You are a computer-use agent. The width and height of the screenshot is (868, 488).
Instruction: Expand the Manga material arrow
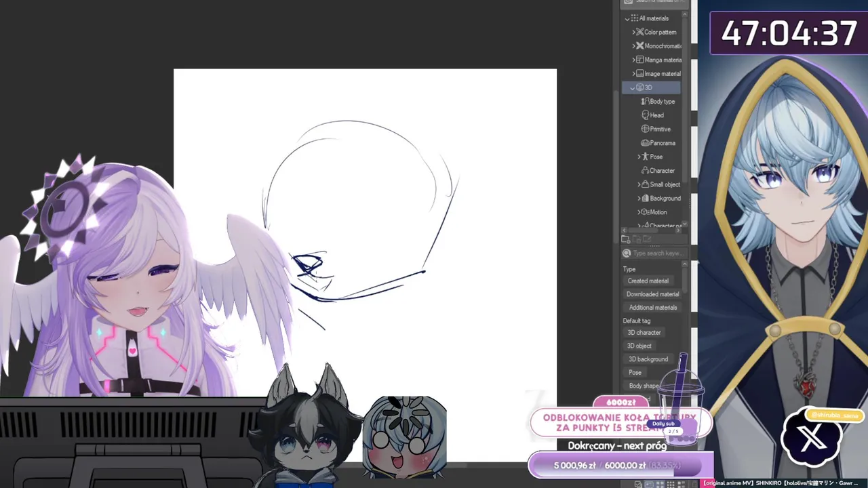point(634,60)
